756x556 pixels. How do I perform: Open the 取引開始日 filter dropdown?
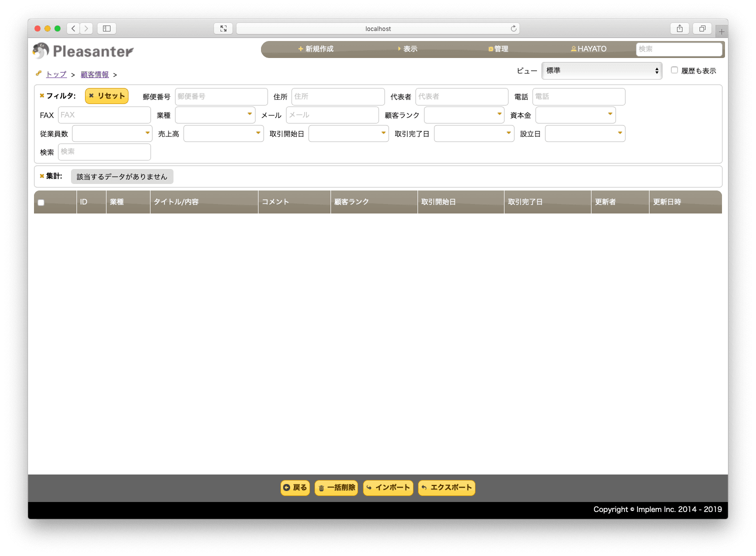pyautogui.click(x=348, y=133)
